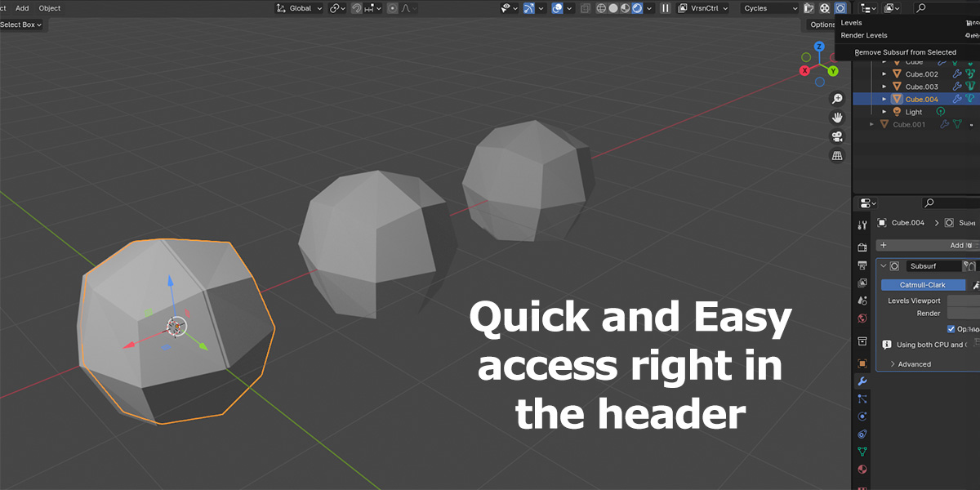Click the Catmull-Clark button

point(923,285)
